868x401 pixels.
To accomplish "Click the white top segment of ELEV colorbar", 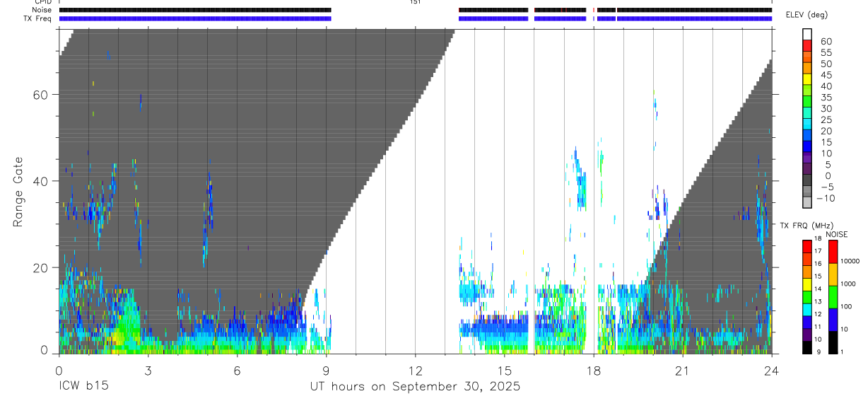I will point(807,34).
